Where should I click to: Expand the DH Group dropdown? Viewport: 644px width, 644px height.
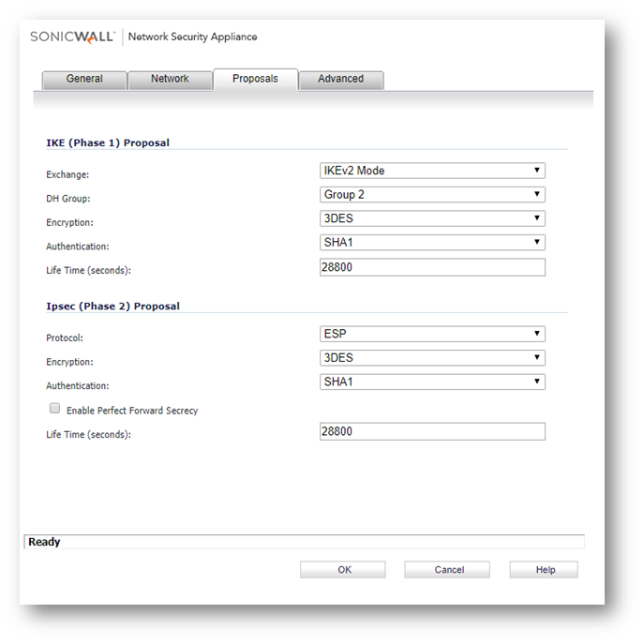point(432,195)
